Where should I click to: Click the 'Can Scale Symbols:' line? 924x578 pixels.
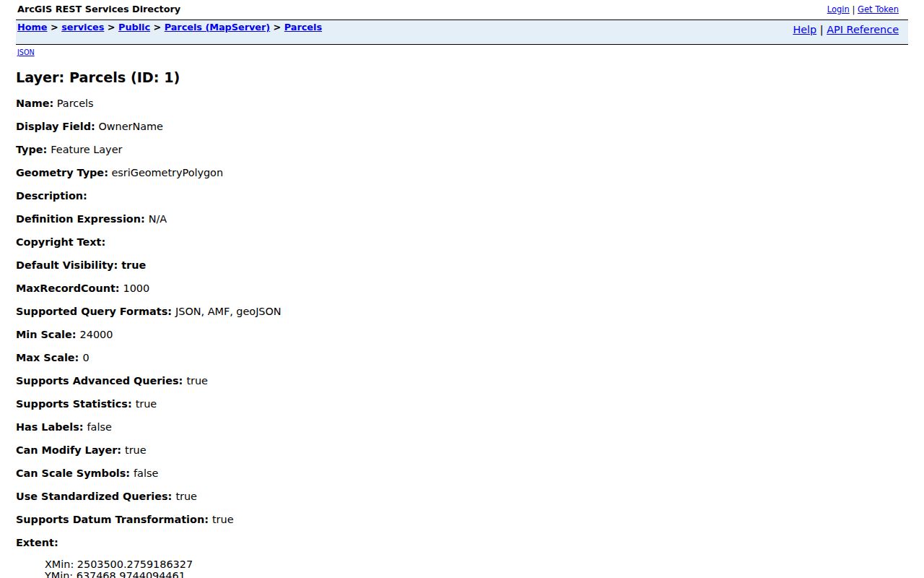87,473
